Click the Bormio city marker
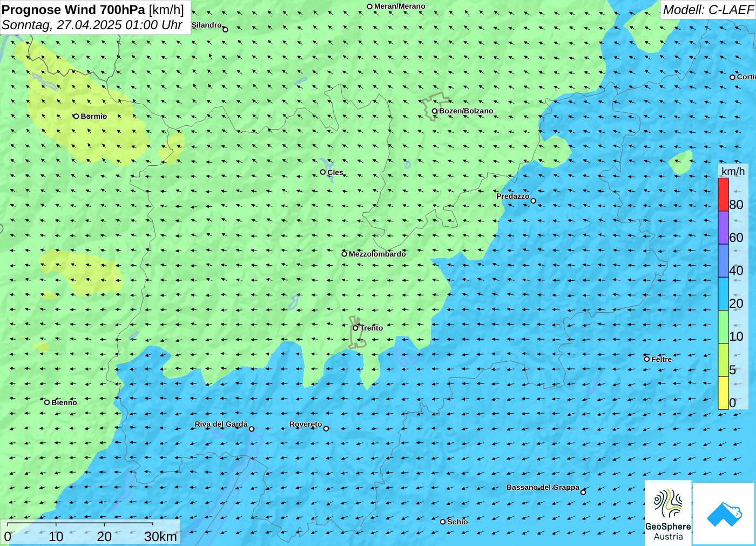This screenshot has width=756, height=546. 76,116
